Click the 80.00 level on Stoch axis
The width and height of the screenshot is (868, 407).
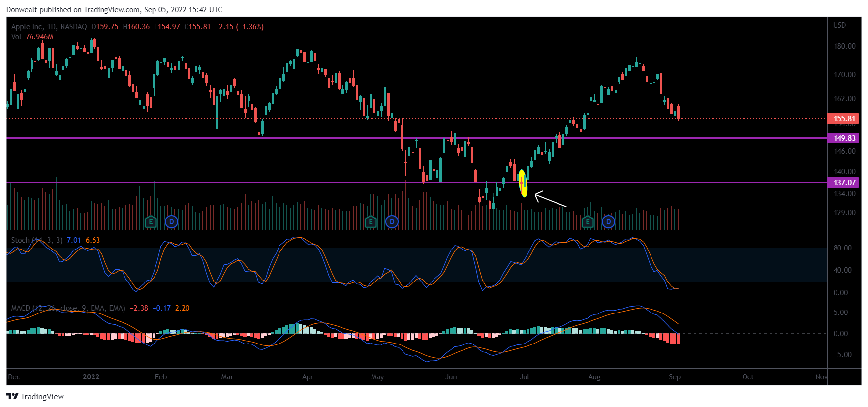pyautogui.click(x=842, y=248)
